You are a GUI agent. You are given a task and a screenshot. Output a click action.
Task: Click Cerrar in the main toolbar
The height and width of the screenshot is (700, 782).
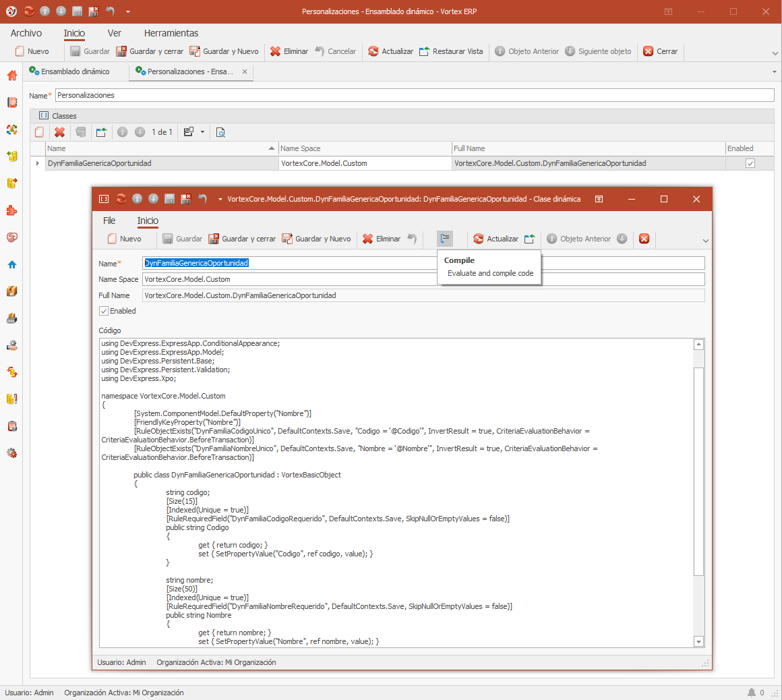coord(660,51)
